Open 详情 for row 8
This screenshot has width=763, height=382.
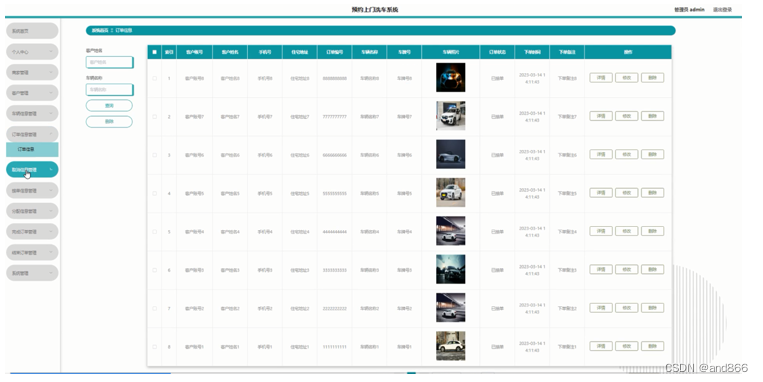[601, 346]
